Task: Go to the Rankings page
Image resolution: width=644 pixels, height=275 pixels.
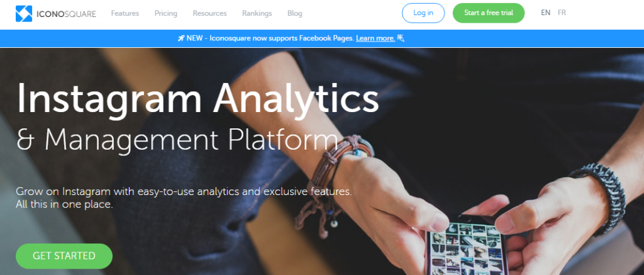Action: click(257, 13)
